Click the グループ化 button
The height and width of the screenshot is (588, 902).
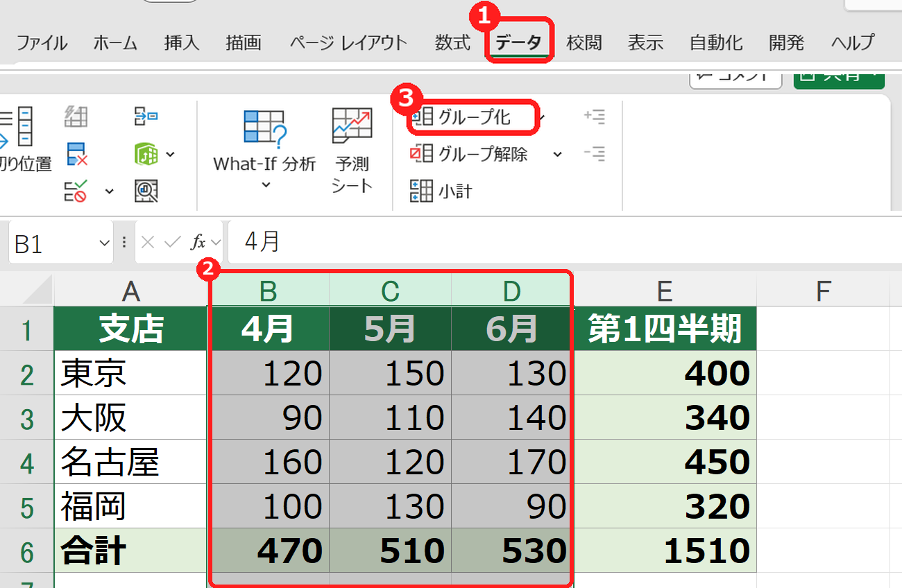472,117
